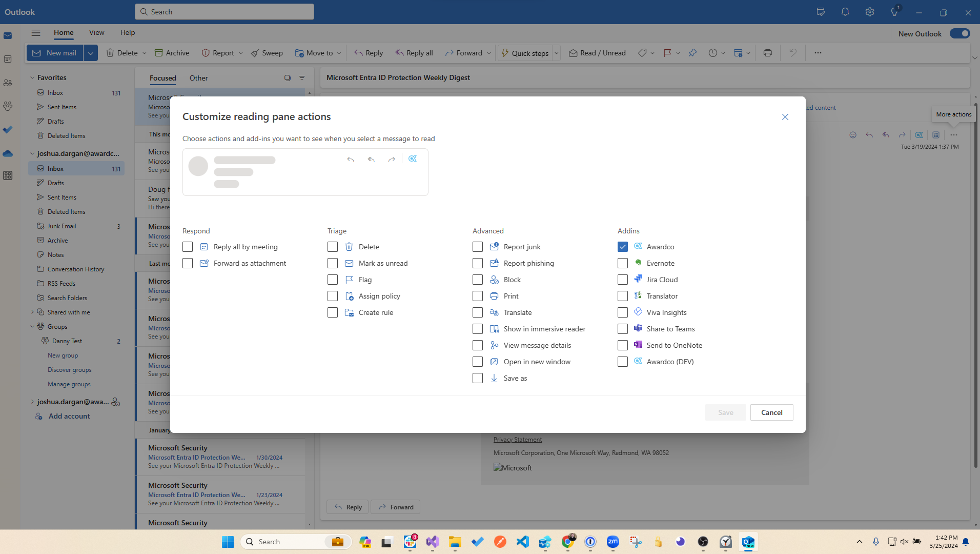
Task: Uncheck the Awardco add-in checkbox
Action: tap(622, 247)
